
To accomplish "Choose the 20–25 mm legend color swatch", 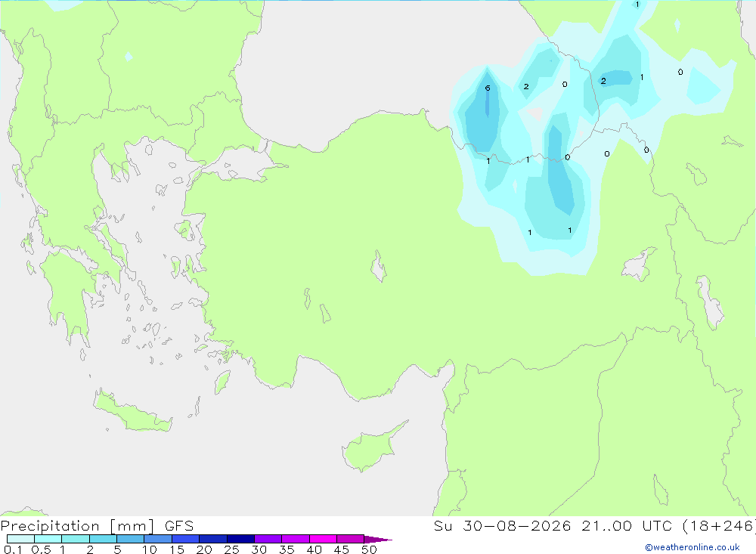I will [x=213, y=539].
